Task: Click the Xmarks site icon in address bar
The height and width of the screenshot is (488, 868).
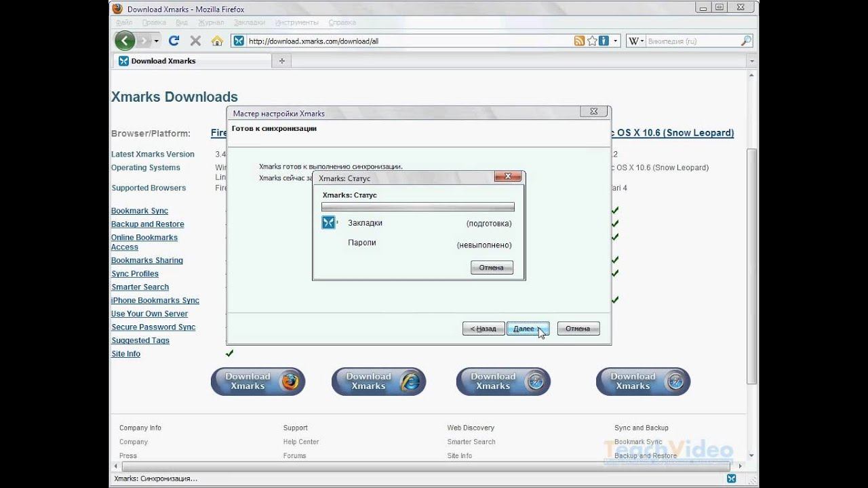Action: click(x=239, y=41)
